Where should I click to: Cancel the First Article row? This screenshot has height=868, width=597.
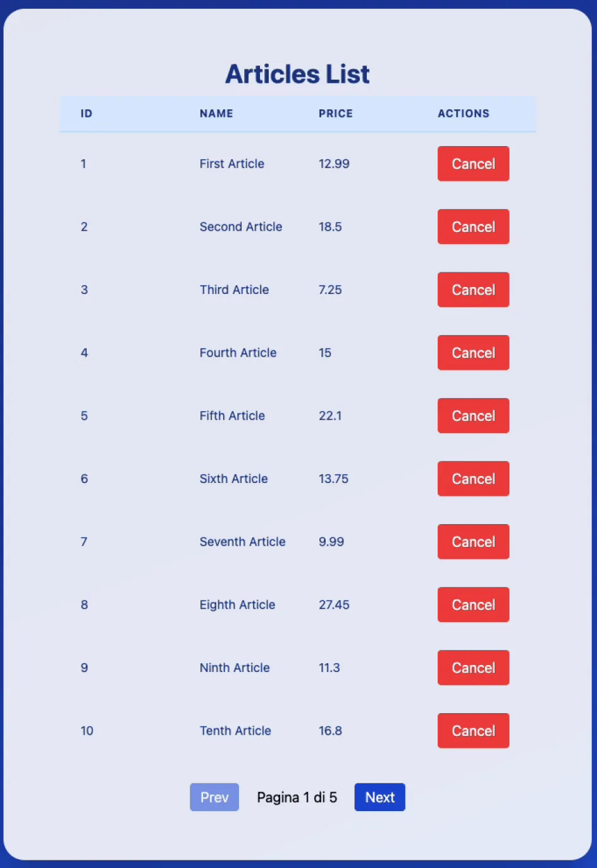[473, 164]
